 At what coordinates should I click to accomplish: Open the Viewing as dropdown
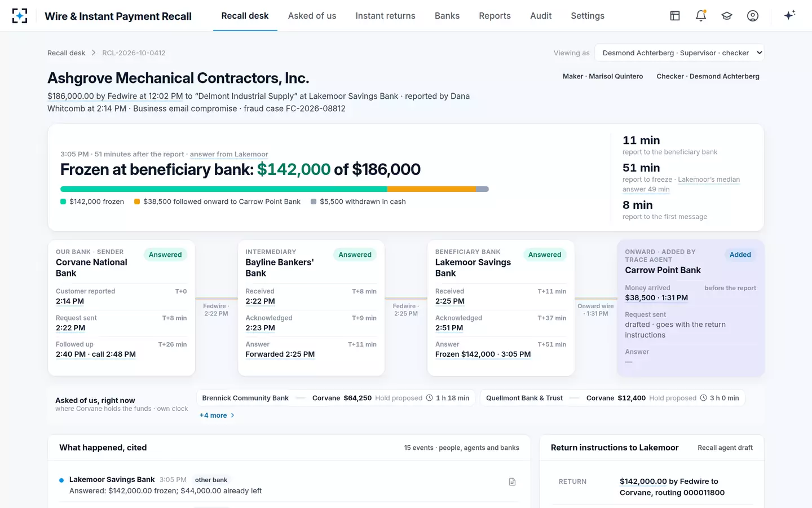[x=679, y=53]
